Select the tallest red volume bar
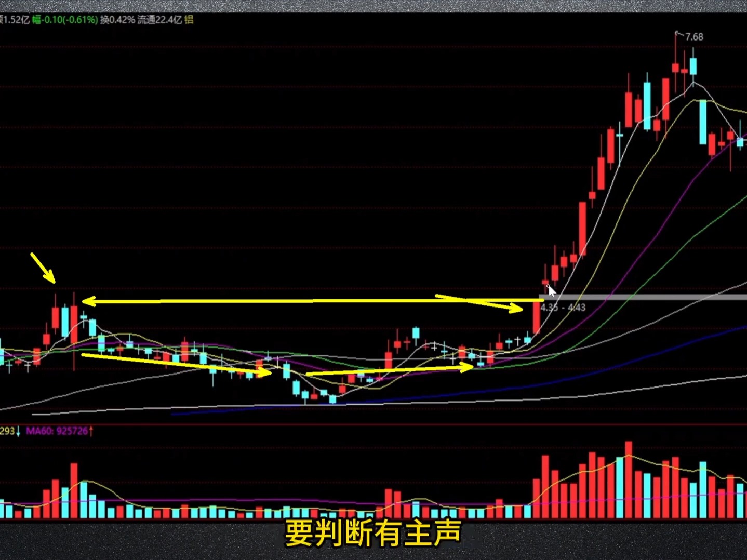Viewport: 747px width, 560px height. 629,479
